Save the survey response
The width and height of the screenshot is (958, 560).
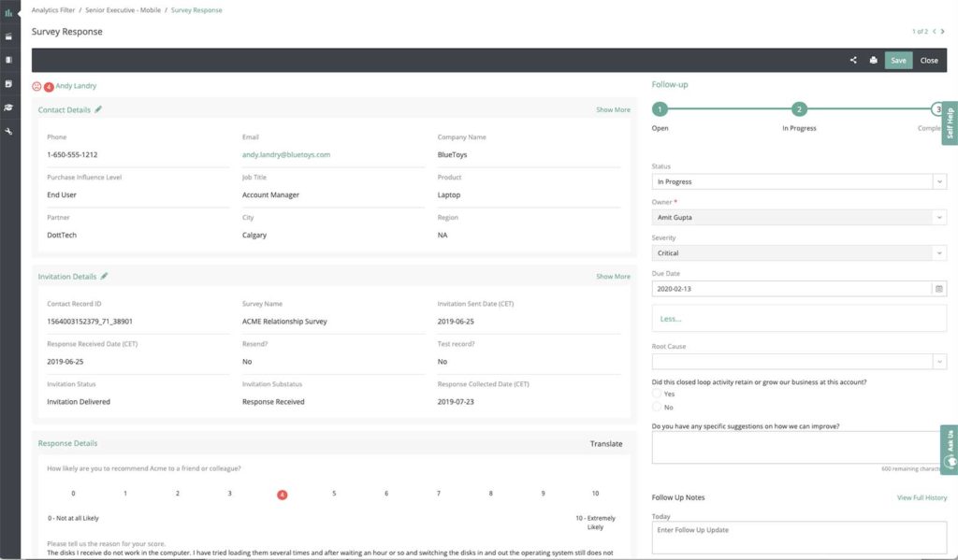tap(897, 59)
